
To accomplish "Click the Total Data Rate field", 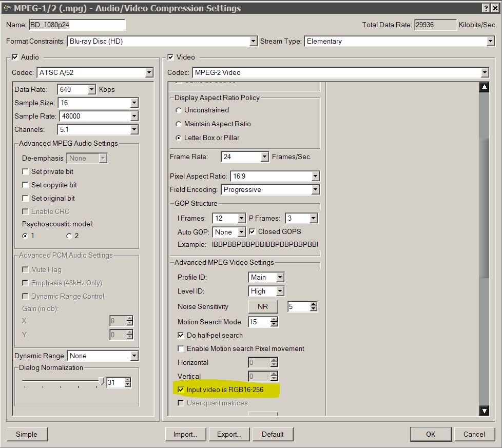I will click(435, 25).
